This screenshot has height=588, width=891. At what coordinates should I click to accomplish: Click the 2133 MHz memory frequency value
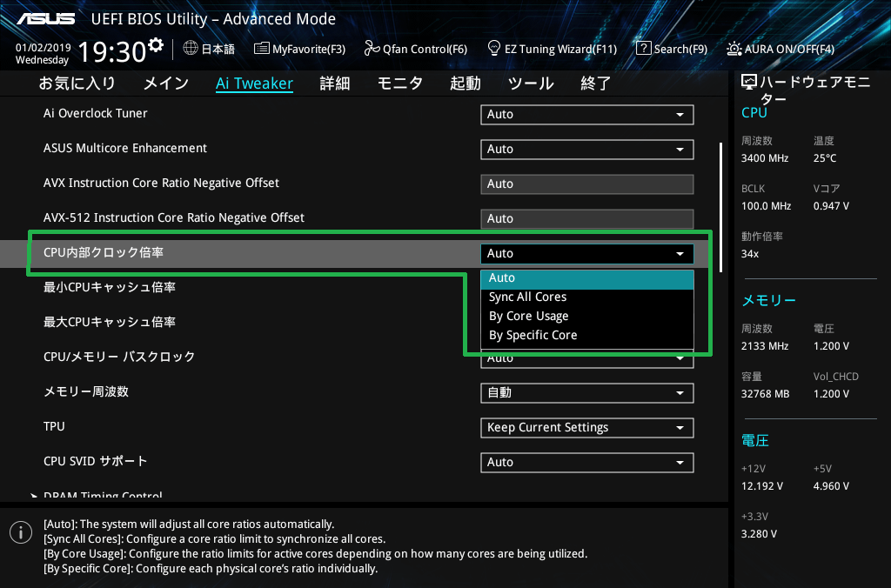tap(765, 346)
